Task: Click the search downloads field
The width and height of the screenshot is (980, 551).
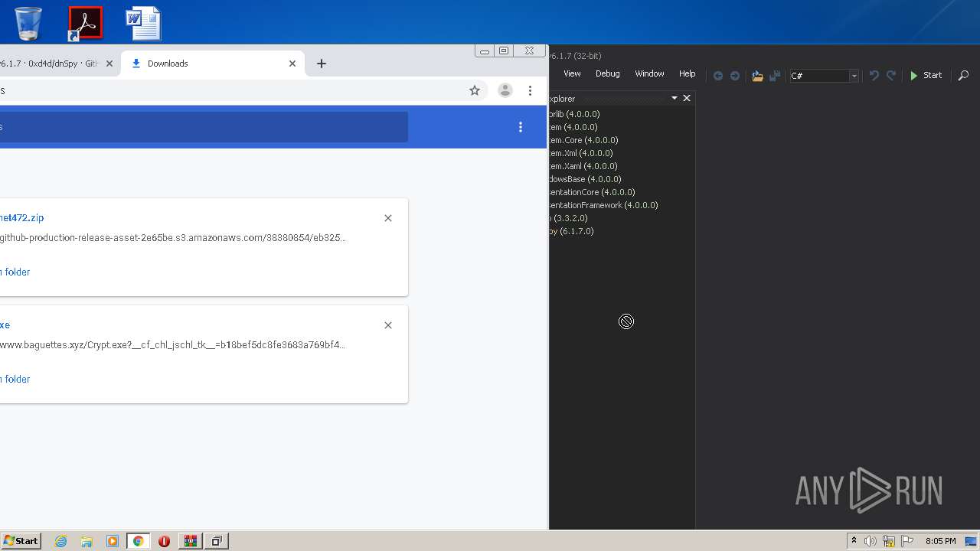Action: pos(204,127)
